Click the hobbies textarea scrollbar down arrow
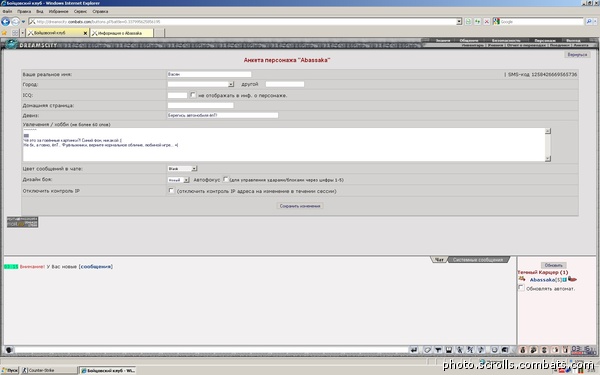Viewport: 600px width, 375px height. click(x=548, y=158)
